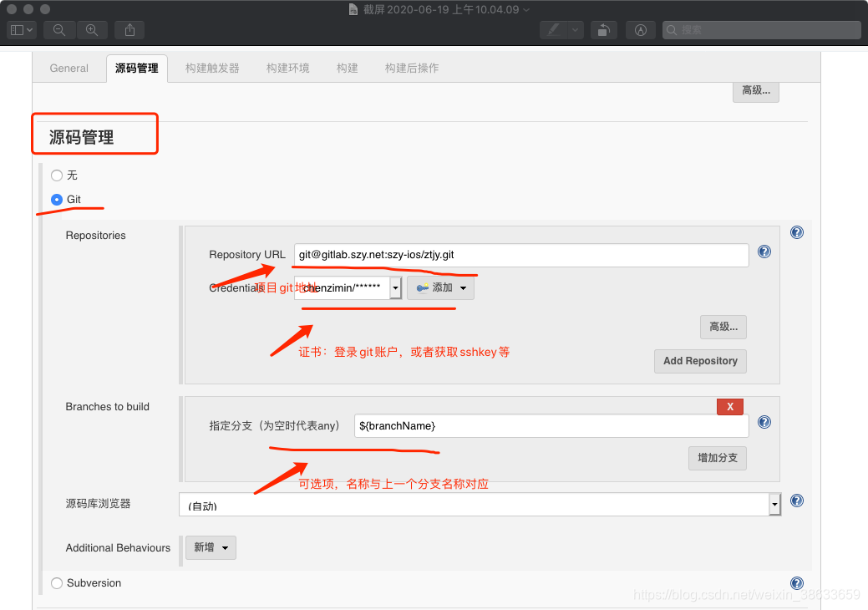Click the Repositories label text
Image resolution: width=868 pixels, height=610 pixels.
click(96, 236)
